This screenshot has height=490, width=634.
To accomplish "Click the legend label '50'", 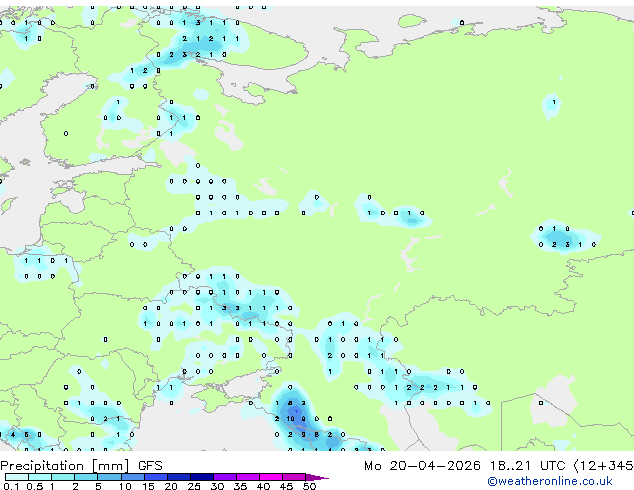I will tap(309, 486).
